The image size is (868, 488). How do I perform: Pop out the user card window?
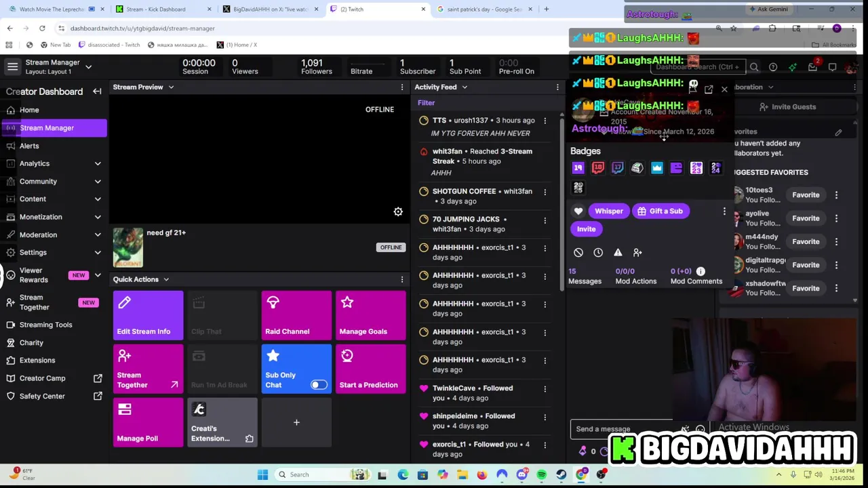point(709,89)
